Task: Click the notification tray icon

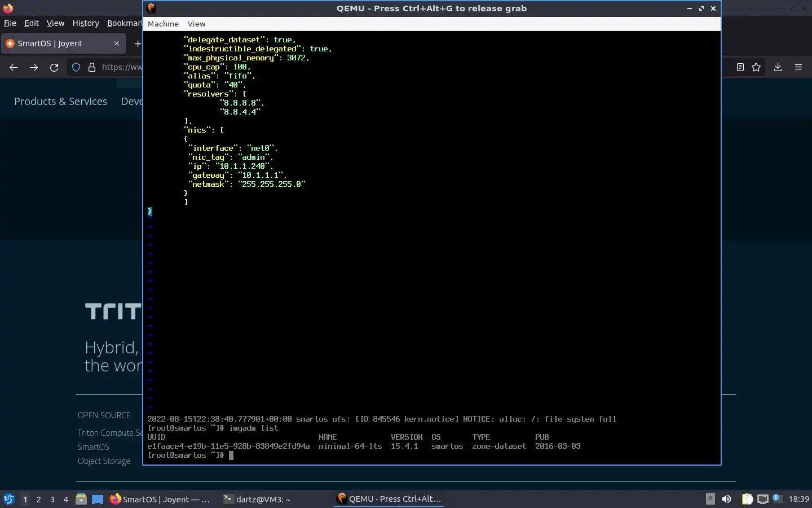Action: point(776,498)
